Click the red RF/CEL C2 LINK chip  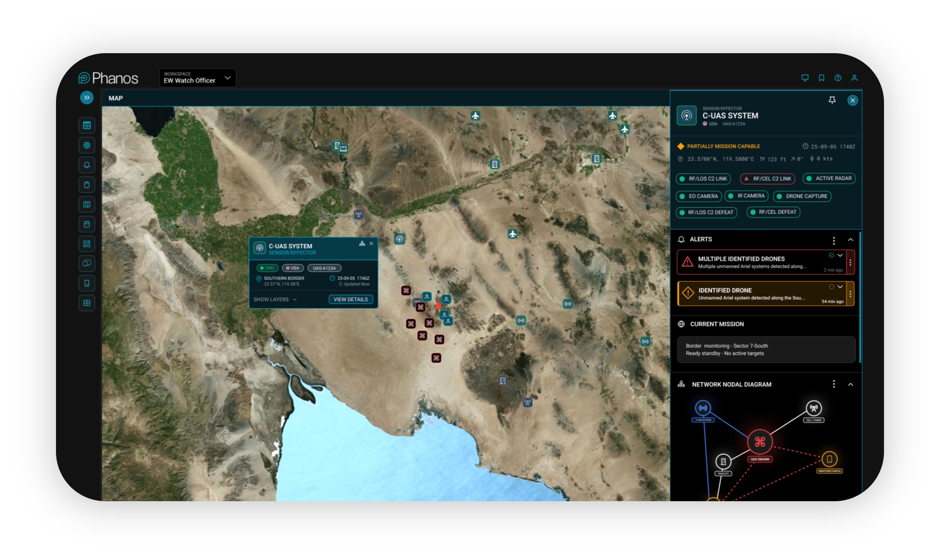pyautogui.click(x=767, y=179)
